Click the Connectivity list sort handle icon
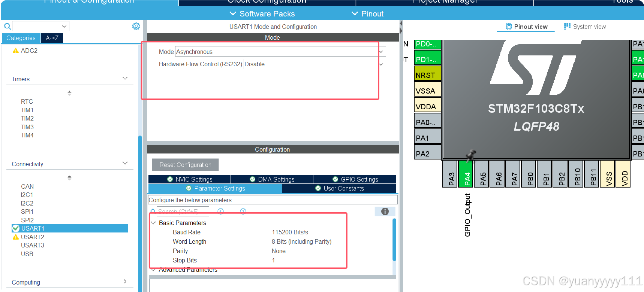The height and width of the screenshot is (292, 644). 69,178
